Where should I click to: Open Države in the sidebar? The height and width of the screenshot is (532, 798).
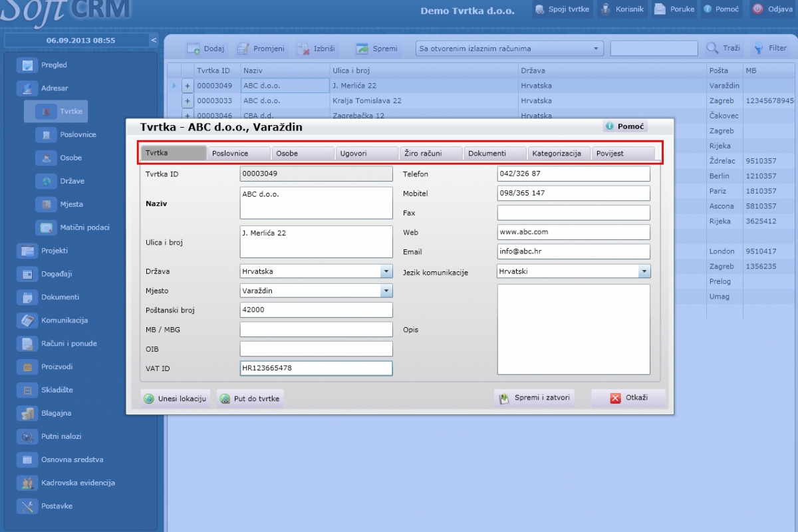[61, 181]
